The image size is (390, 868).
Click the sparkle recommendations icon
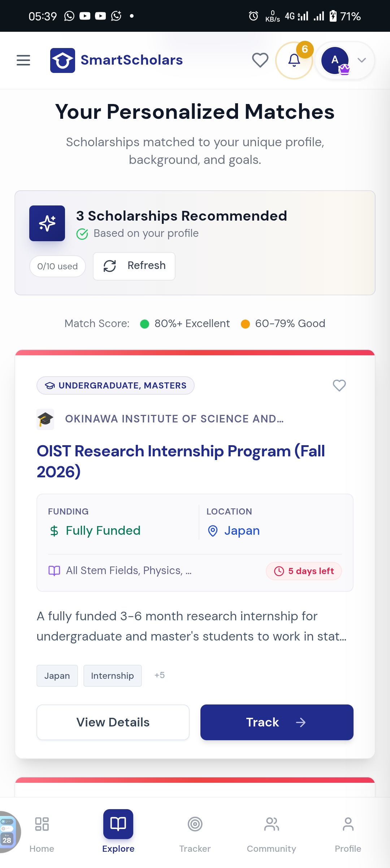[47, 223]
